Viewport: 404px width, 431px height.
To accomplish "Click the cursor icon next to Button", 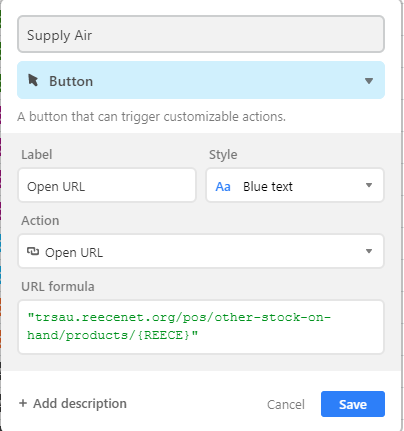I will click(x=33, y=80).
